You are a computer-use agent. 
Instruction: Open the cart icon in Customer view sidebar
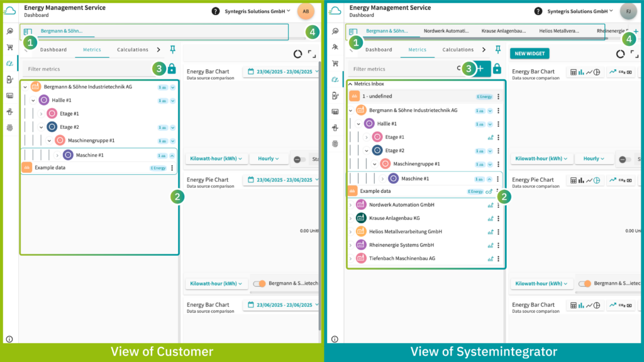coord(10,47)
